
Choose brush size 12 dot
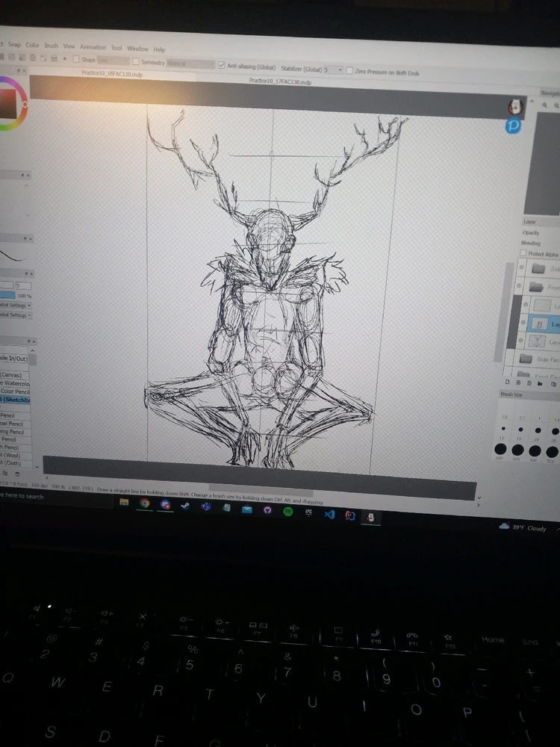[503, 429]
